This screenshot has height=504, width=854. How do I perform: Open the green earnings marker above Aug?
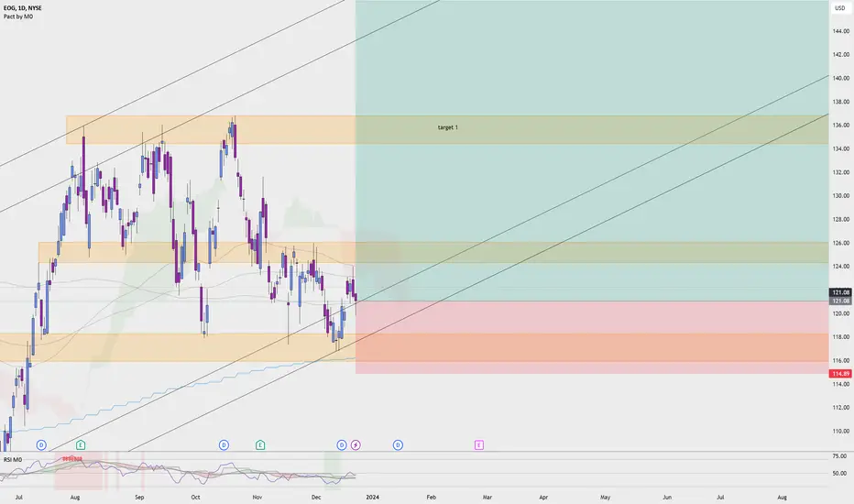(81, 445)
